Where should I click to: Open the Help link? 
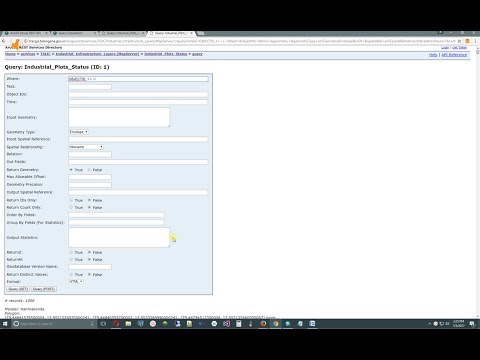[433, 55]
